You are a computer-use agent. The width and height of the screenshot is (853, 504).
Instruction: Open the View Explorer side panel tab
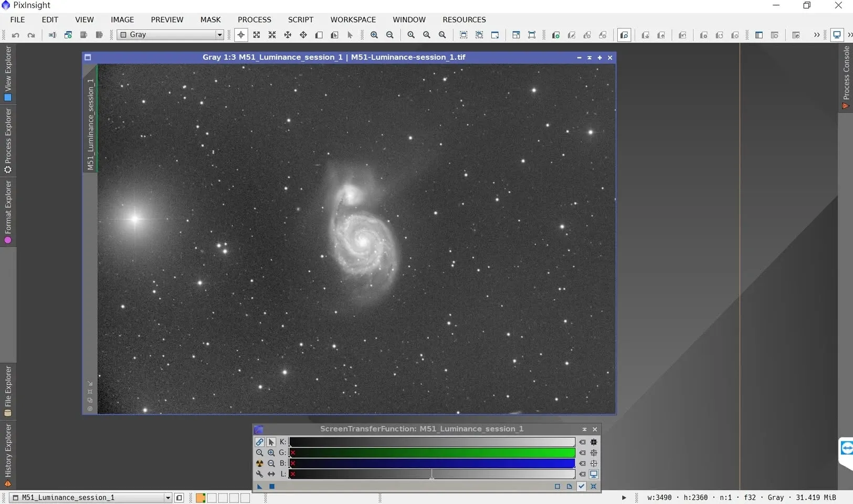[x=8, y=73]
